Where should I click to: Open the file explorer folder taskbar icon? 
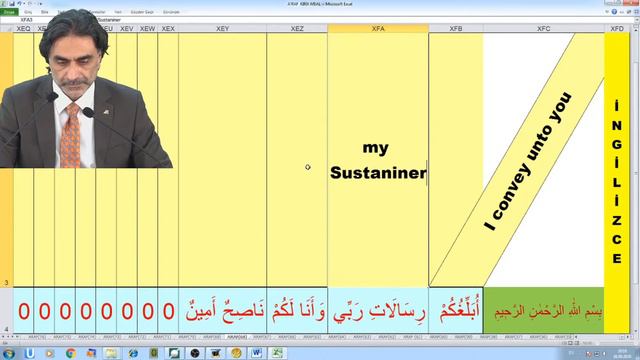tap(112, 353)
